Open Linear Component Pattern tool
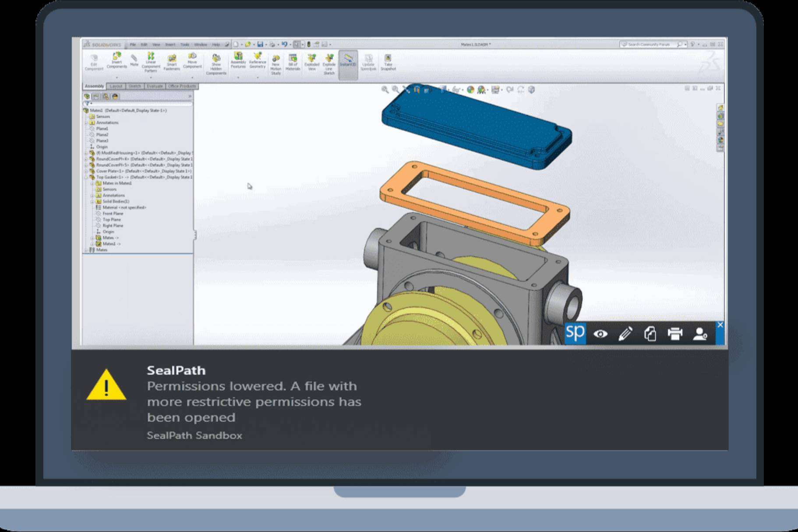The height and width of the screenshot is (532, 798). 151,62
